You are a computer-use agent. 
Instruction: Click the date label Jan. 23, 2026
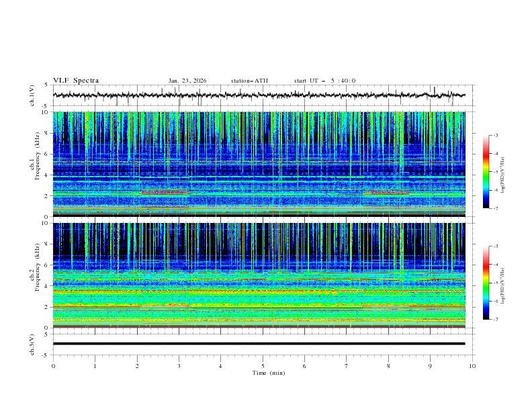point(187,81)
